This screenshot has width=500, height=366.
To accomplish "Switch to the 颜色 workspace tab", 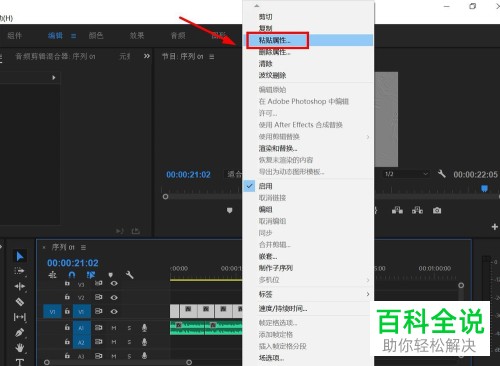I will tap(96, 35).
